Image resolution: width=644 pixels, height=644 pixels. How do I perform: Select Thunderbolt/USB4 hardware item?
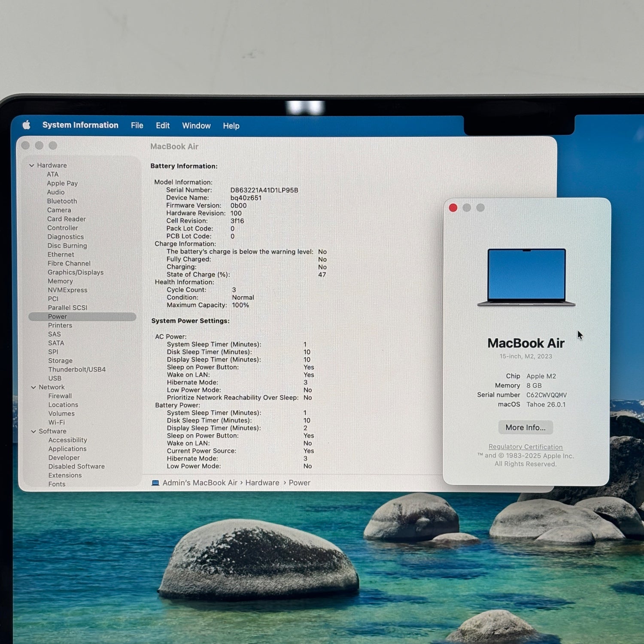[x=77, y=370]
